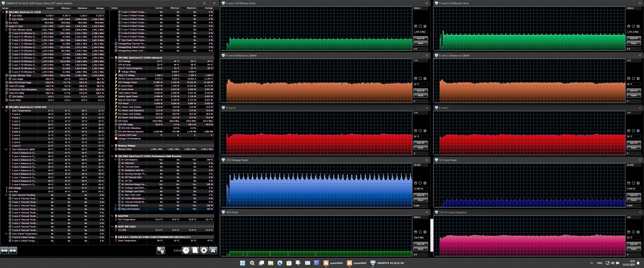Open Microsoft Edge from the taskbar
This screenshot has width=644, height=268.
[x=280, y=263]
